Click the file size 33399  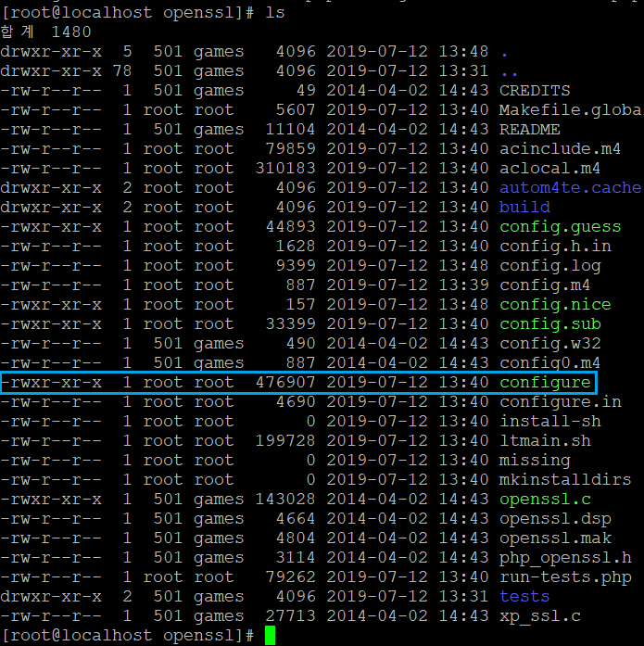[290, 324]
